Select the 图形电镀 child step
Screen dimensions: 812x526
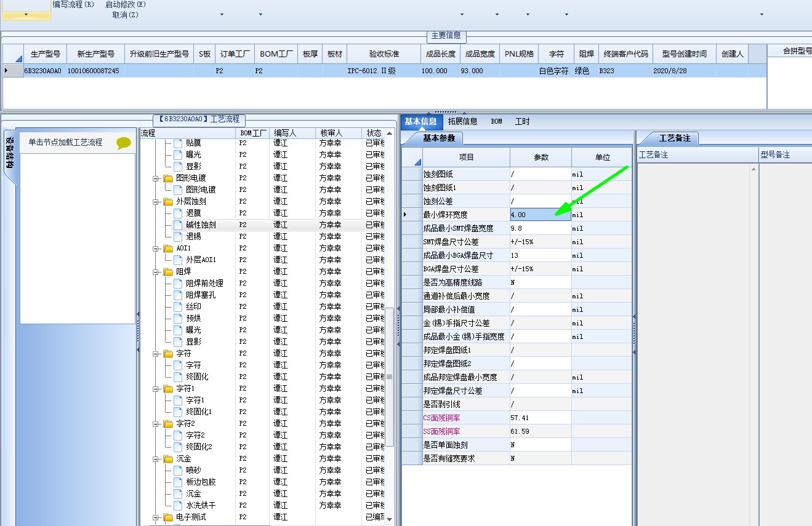201,190
